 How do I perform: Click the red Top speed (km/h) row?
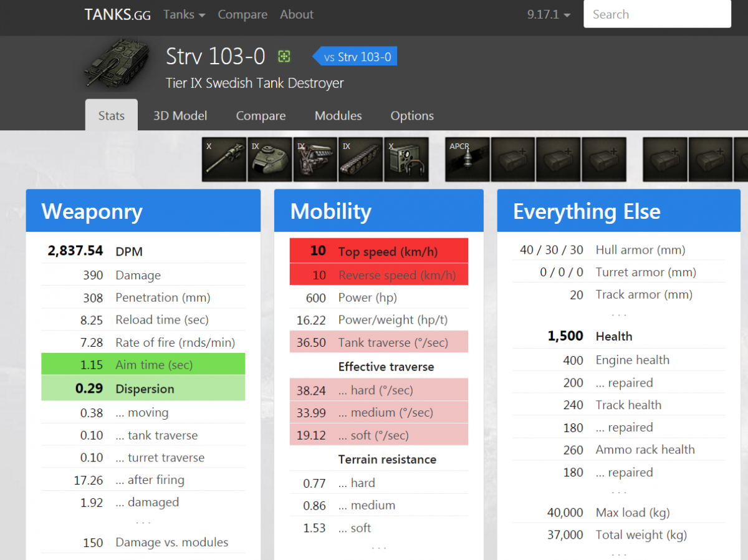pos(379,251)
